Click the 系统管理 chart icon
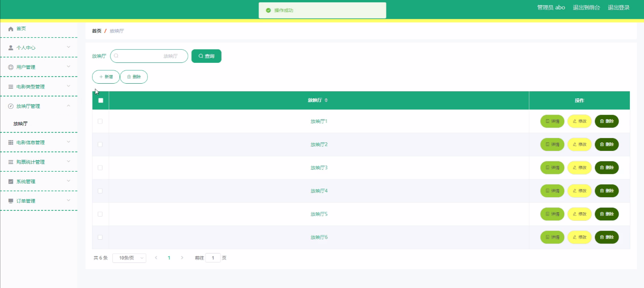The image size is (644, 288). (11, 182)
